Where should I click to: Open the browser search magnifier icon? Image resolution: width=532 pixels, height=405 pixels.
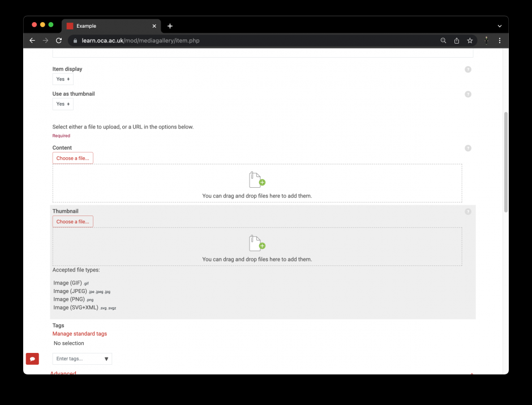pyautogui.click(x=443, y=40)
